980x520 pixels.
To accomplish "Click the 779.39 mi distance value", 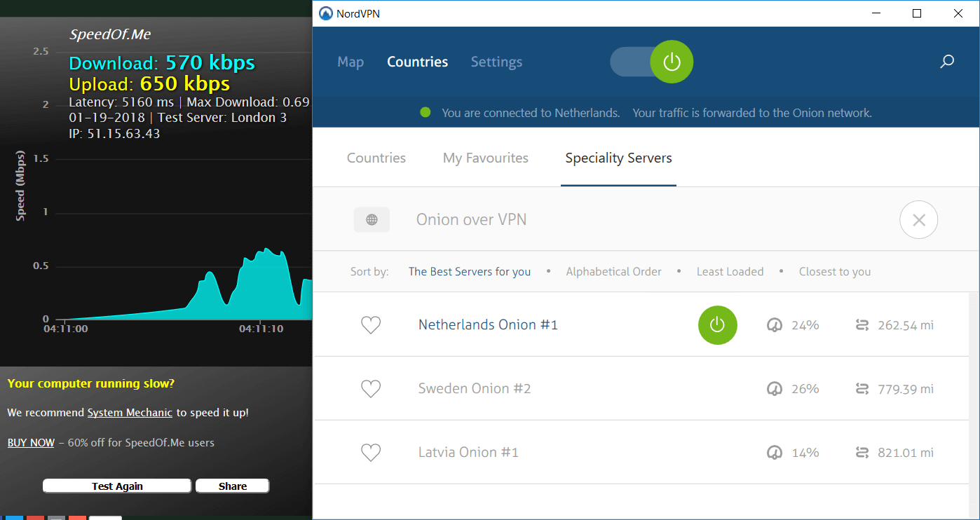I will pos(906,389).
